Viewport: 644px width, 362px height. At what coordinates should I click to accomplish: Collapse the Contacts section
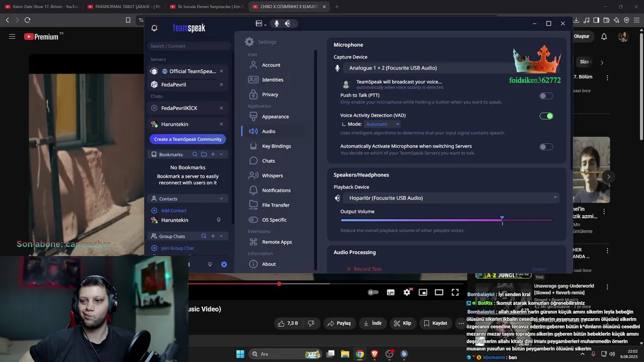pyautogui.click(x=221, y=199)
